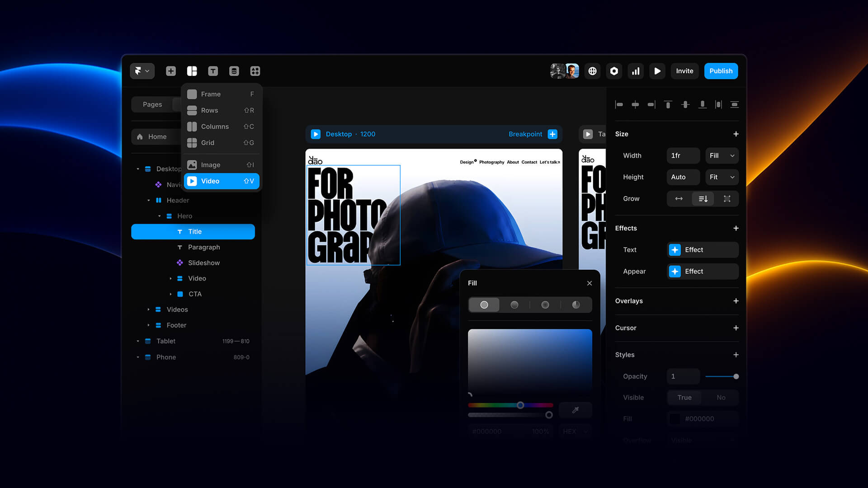Click the Width value field 1fr
Viewport: 868px width, 488px height.
click(683, 155)
